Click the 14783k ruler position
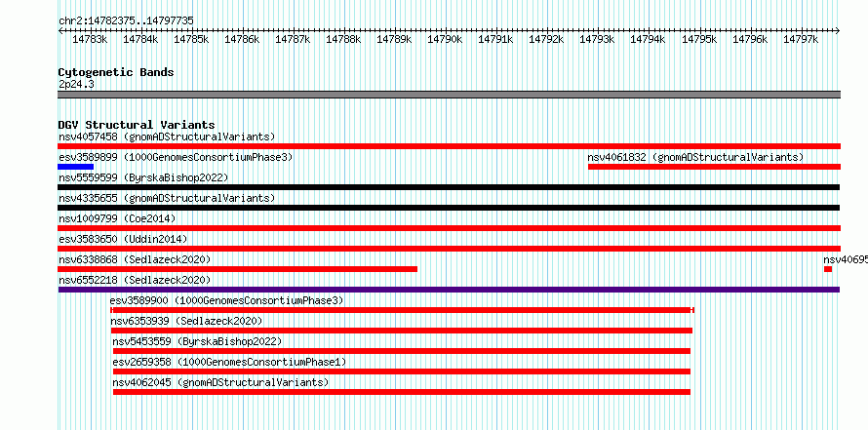Image resolution: width=868 pixels, height=430 pixels. coord(91,39)
